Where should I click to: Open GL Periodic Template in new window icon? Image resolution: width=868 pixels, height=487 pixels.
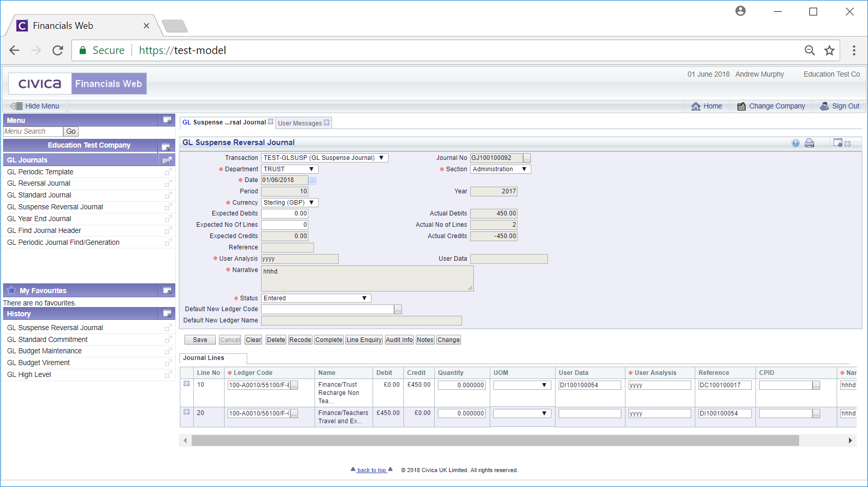tap(168, 172)
